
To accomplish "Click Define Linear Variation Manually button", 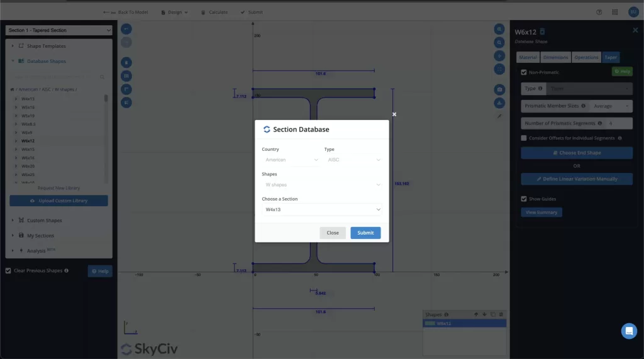I will point(577,179).
